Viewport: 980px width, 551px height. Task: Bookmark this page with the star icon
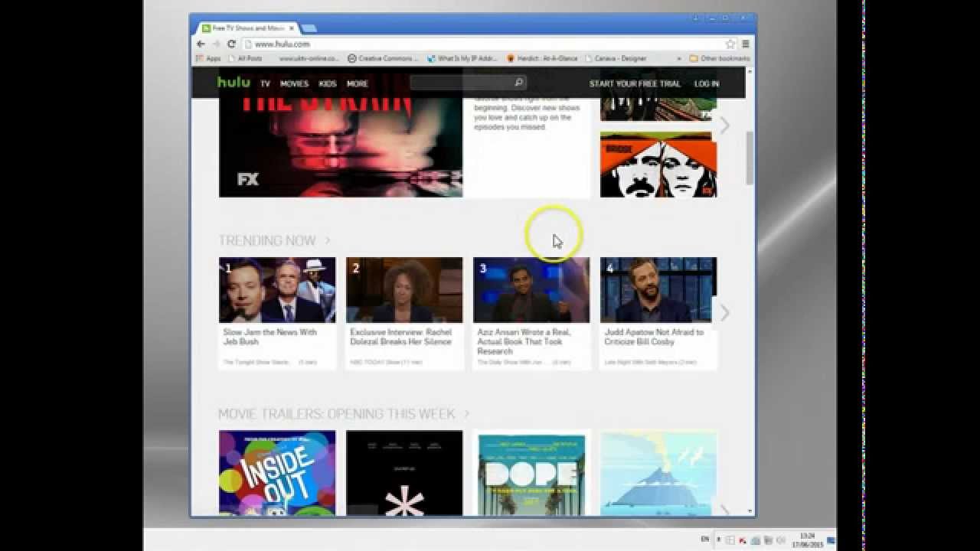tap(730, 44)
